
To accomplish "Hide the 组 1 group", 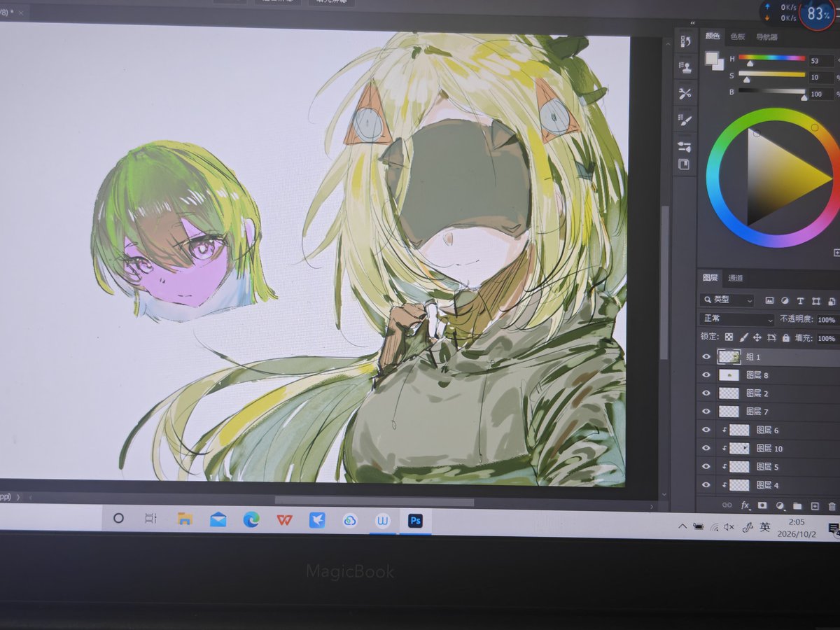I will [x=706, y=356].
